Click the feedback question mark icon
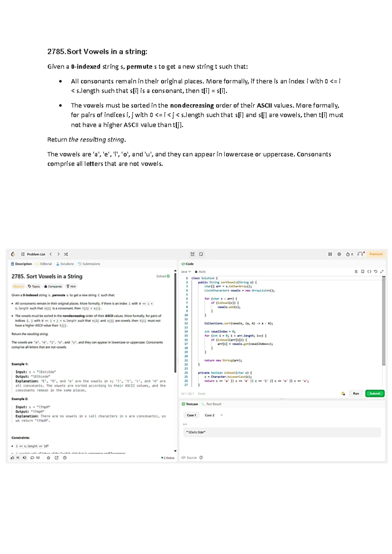The height and width of the screenshot is (554, 392). (65, 458)
